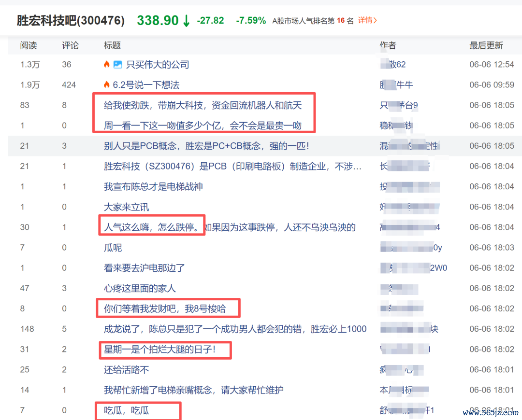Viewport: 522px width, 420px height.
Task: Click the 胜宏科技吧(300476) title
Action: (71, 21)
